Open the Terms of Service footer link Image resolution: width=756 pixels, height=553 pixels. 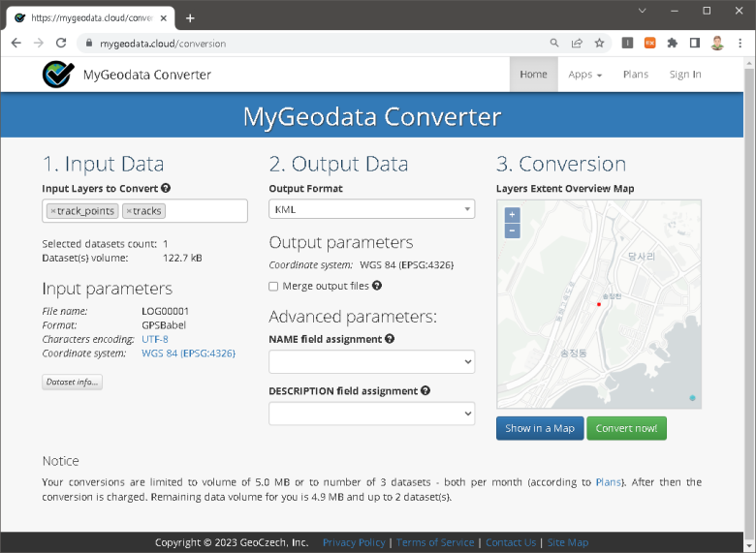(435, 542)
